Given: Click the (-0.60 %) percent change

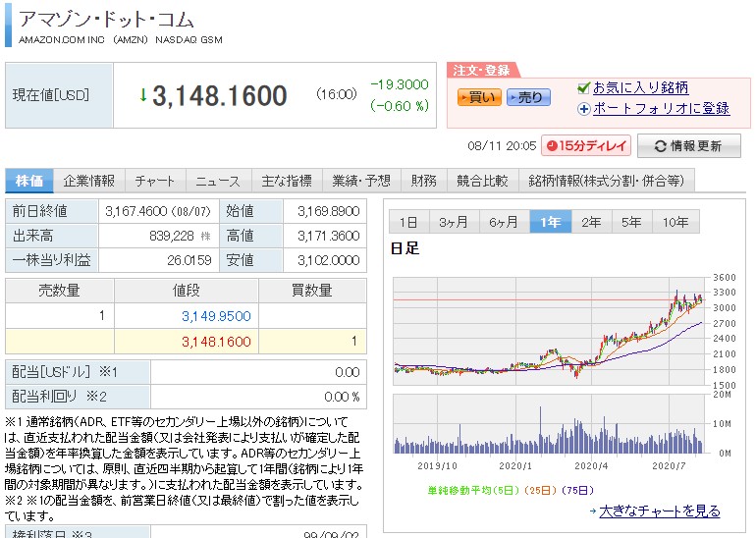Looking at the screenshot, I should click(x=400, y=106).
